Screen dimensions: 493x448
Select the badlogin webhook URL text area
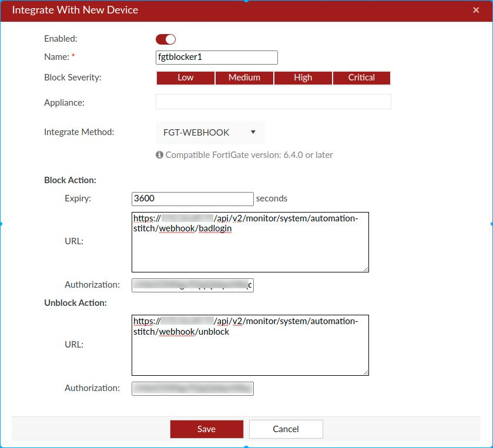tap(250, 242)
